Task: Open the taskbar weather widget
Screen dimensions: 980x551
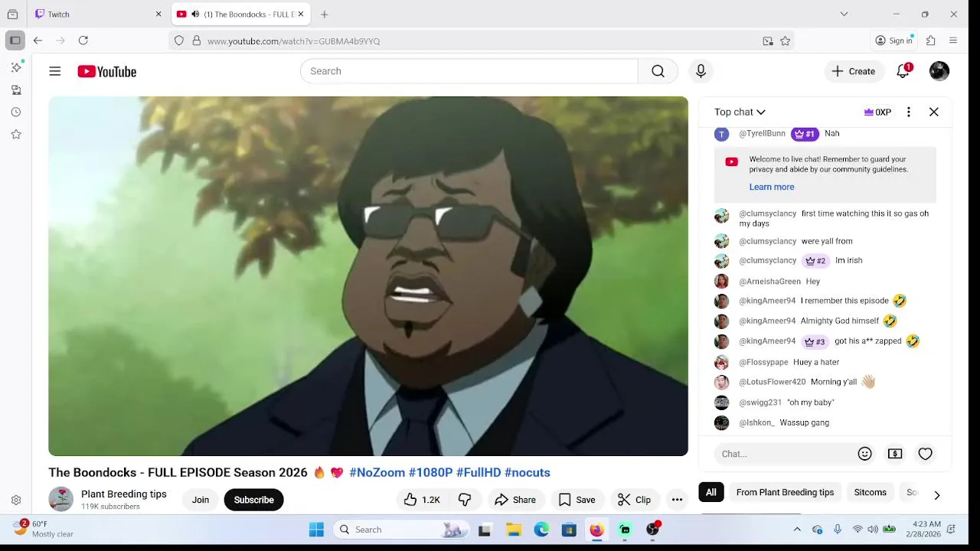Action: click(44, 529)
